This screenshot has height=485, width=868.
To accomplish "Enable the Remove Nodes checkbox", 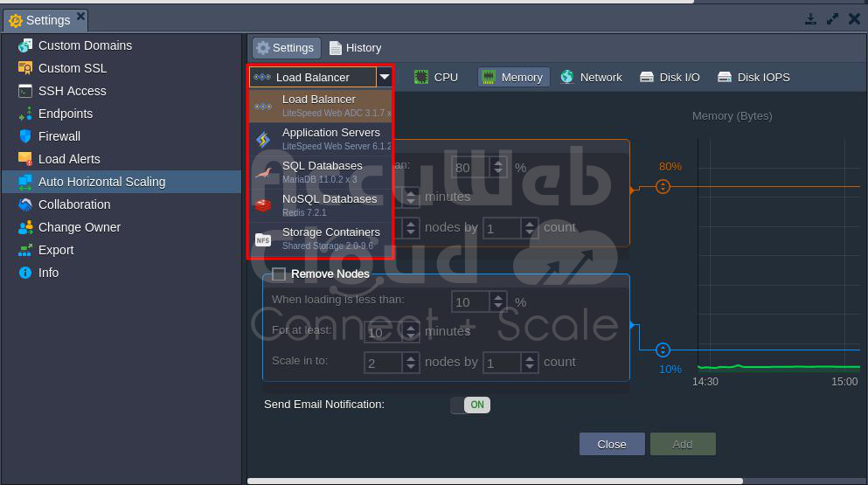I will (279, 274).
